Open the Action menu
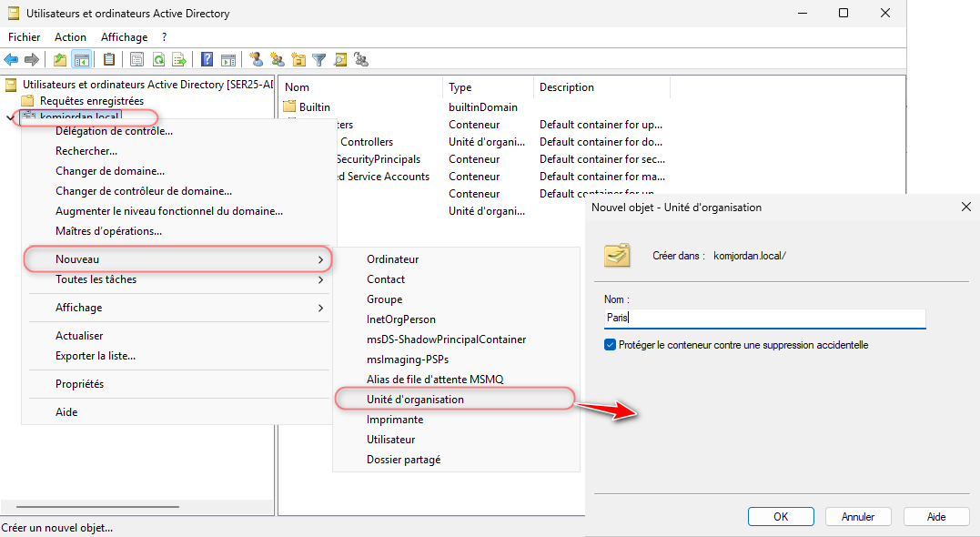Image resolution: width=980 pixels, height=537 pixels. click(x=70, y=37)
